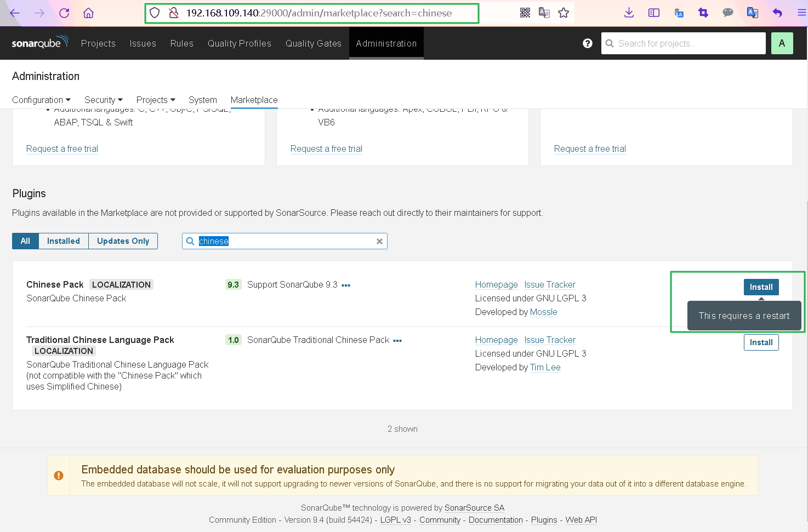Expand Traditional Chinese Pack release details ellipsis

(397, 340)
